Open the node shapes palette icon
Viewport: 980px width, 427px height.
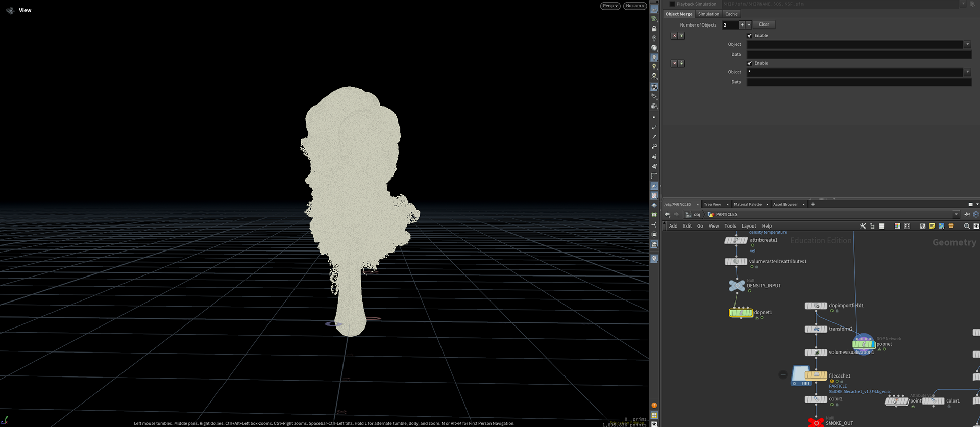(907, 226)
